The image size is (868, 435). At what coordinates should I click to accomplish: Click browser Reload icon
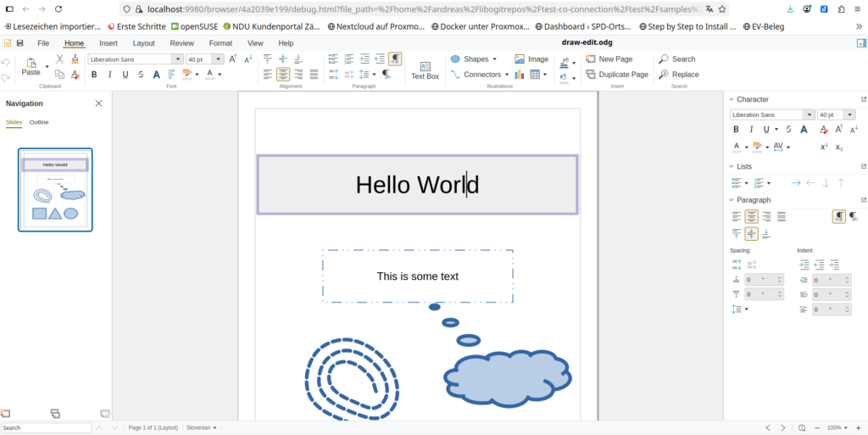(x=58, y=8)
